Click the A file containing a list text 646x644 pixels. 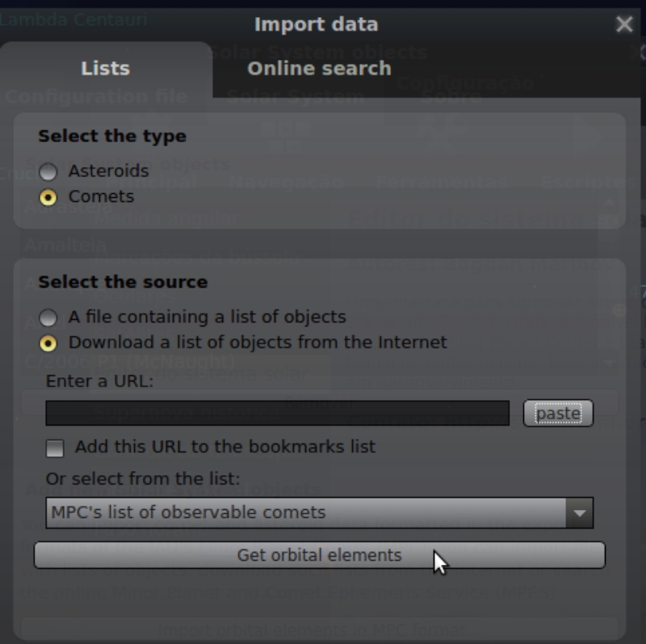click(208, 317)
